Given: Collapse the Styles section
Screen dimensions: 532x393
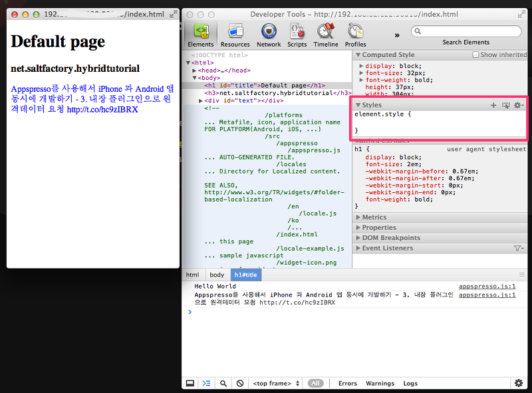Looking at the screenshot, I should click(x=358, y=105).
